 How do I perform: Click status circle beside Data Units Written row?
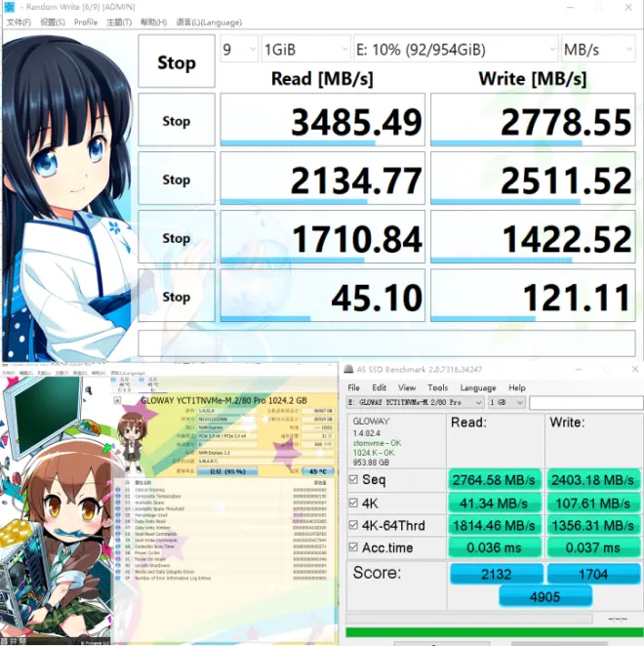pyautogui.click(x=118, y=527)
